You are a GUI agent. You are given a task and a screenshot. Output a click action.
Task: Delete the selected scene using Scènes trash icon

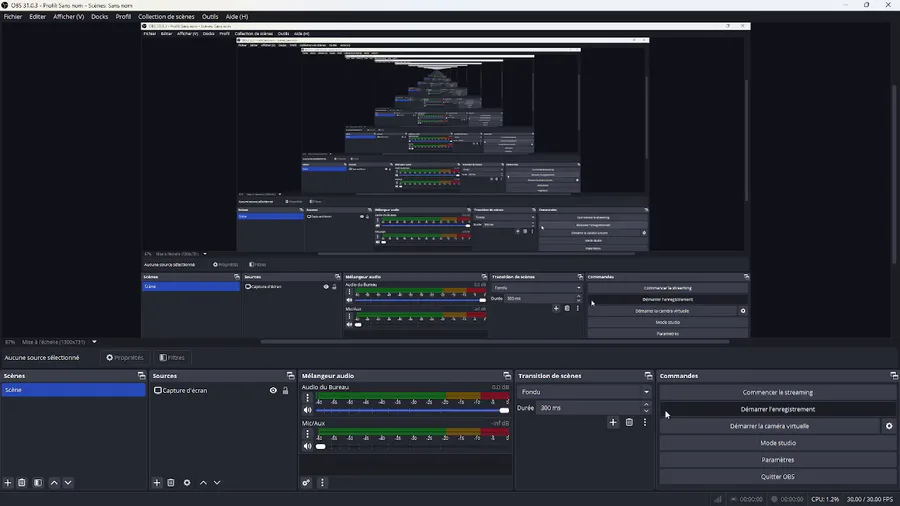click(x=22, y=482)
